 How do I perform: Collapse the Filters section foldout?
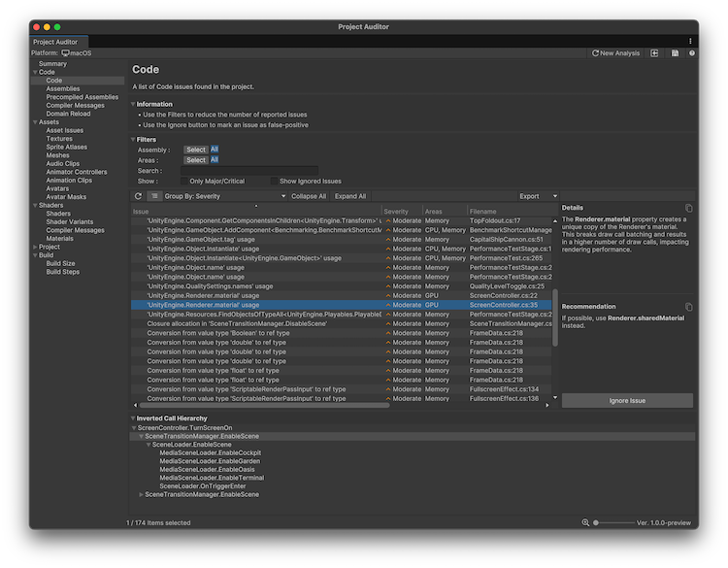pos(133,140)
